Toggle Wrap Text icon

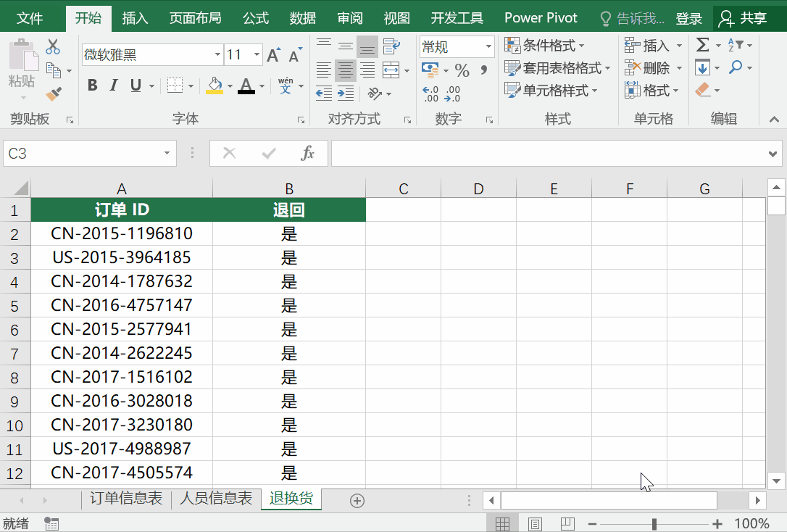coord(391,46)
